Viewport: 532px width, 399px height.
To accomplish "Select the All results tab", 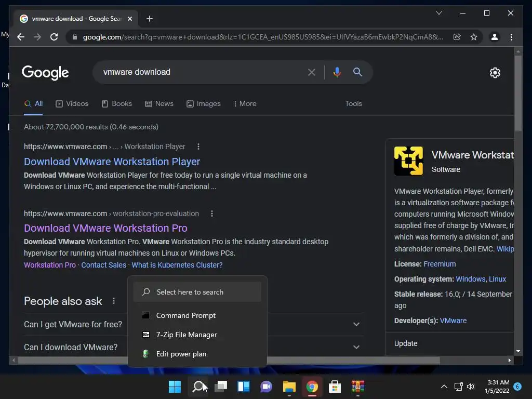I will point(33,104).
